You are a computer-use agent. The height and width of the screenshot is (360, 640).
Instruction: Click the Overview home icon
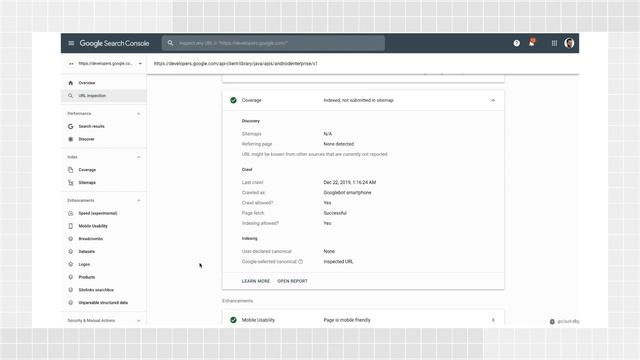click(x=71, y=83)
